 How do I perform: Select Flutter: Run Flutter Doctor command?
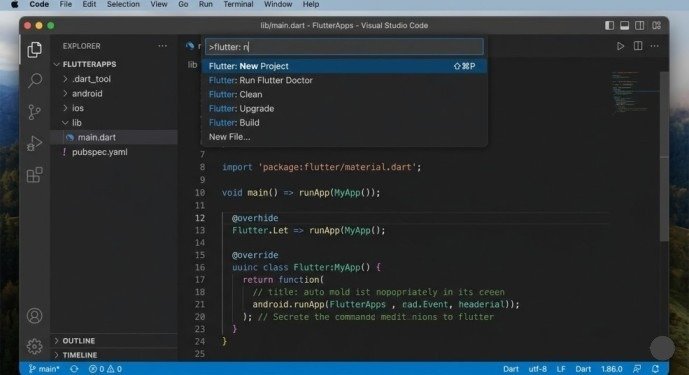(x=344, y=80)
